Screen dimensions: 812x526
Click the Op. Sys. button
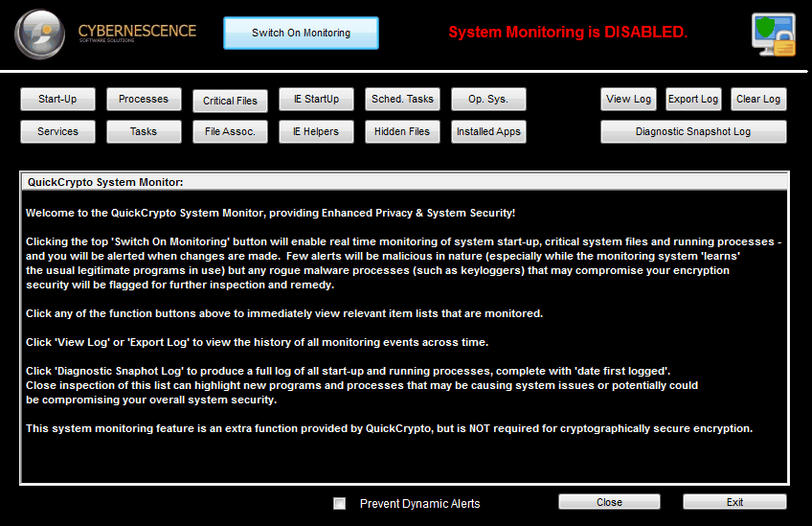pyautogui.click(x=488, y=99)
